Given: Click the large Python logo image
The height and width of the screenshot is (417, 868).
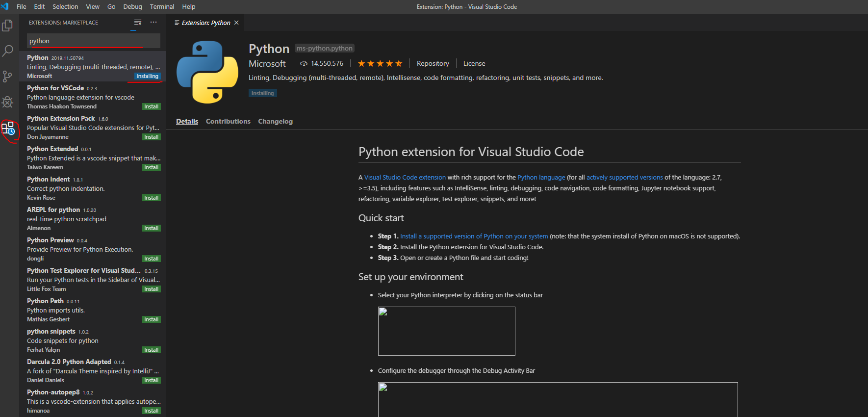Looking at the screenshot, I should pos(207,72).
